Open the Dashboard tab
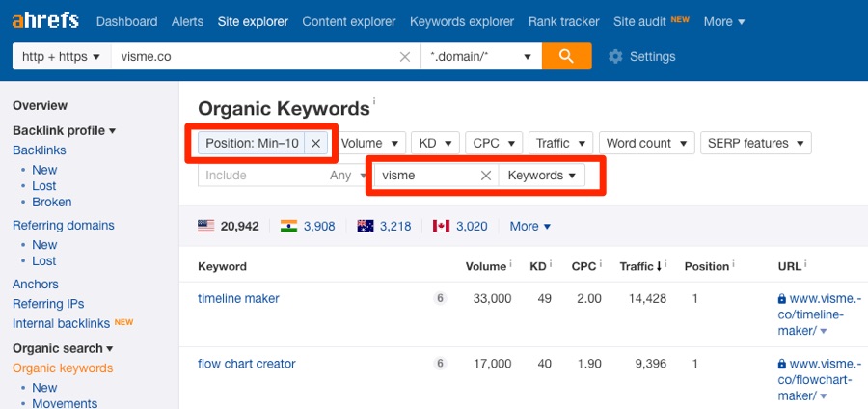The image size is (868, 409). [126, 21]
